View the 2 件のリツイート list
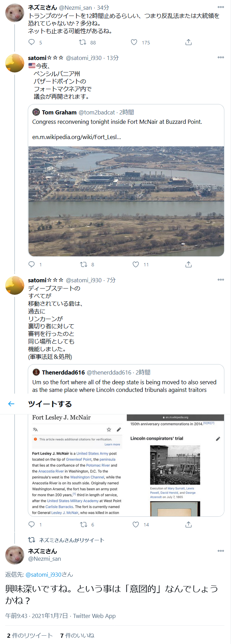 [30, 636]
